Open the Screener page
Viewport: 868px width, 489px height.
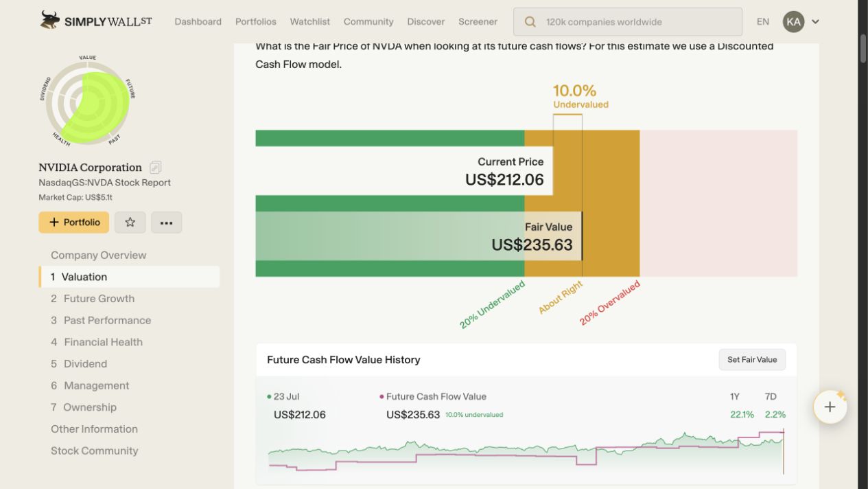pos(478,22)
